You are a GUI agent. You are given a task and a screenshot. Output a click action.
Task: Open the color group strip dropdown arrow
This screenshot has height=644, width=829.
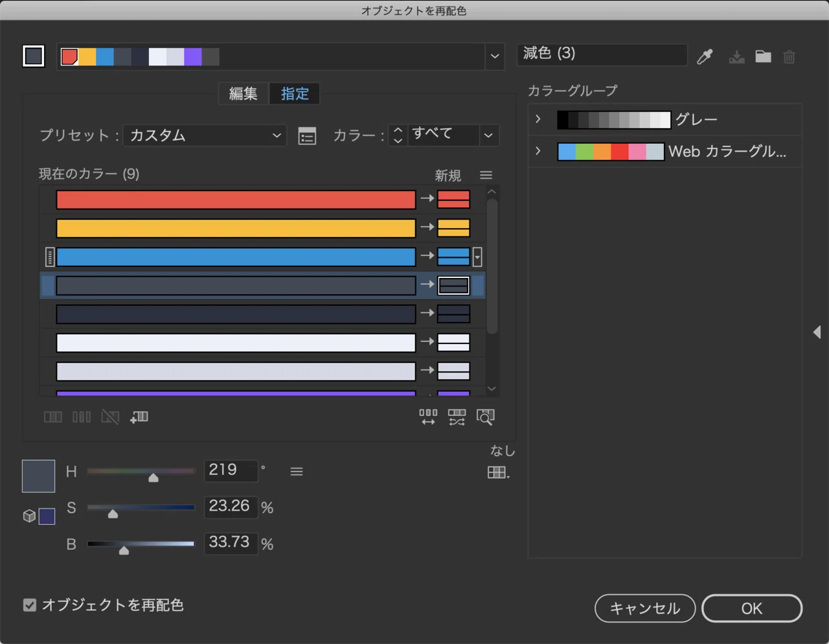coord(495,56)
